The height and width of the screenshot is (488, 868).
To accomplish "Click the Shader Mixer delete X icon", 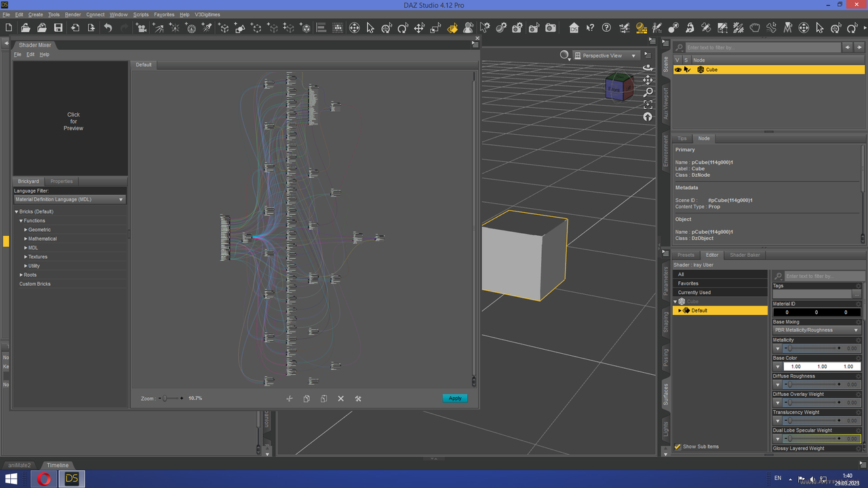I will (341, 399).
